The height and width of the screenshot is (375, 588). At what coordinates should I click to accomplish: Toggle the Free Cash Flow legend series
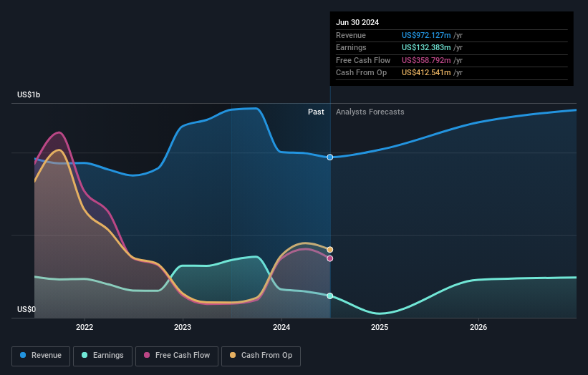click(x=177, y=356)
